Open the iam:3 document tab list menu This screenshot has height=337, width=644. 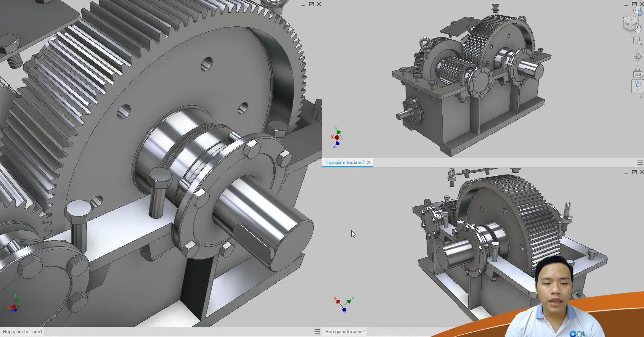click(640, 163)
